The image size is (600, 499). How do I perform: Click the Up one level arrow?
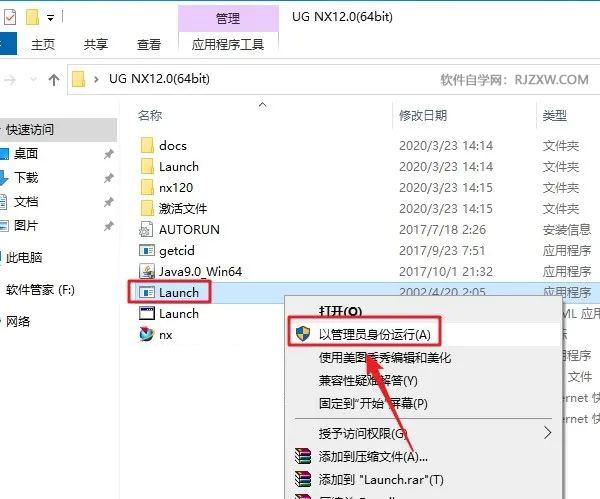pyautogui.click(x=54, y=80)
